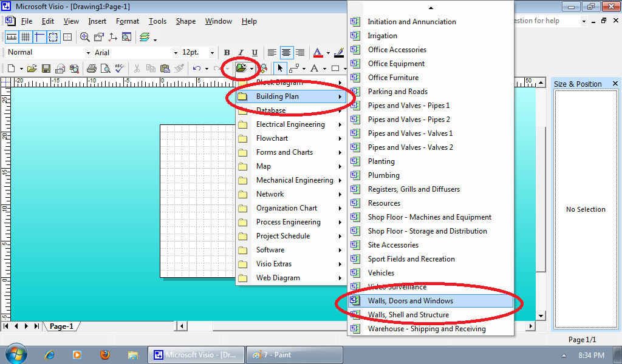Image resolution: width=622 pixels, height=364 pixels.
Task: Choose the Plumbing stencil
Action: tap(431, 175)
